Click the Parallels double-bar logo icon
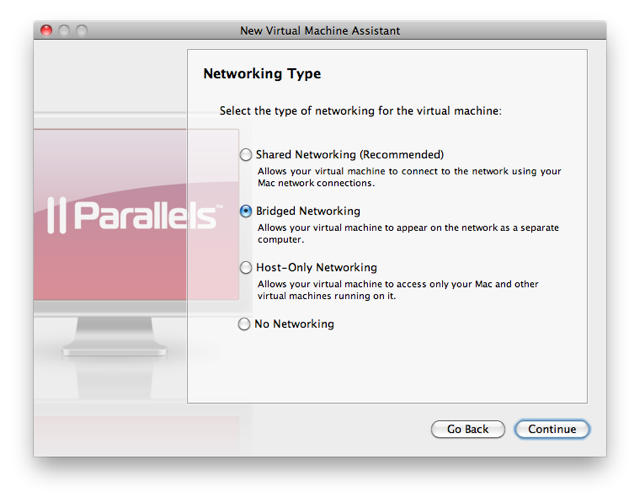This screenshot has width=640, height=503. click(57, 214)
